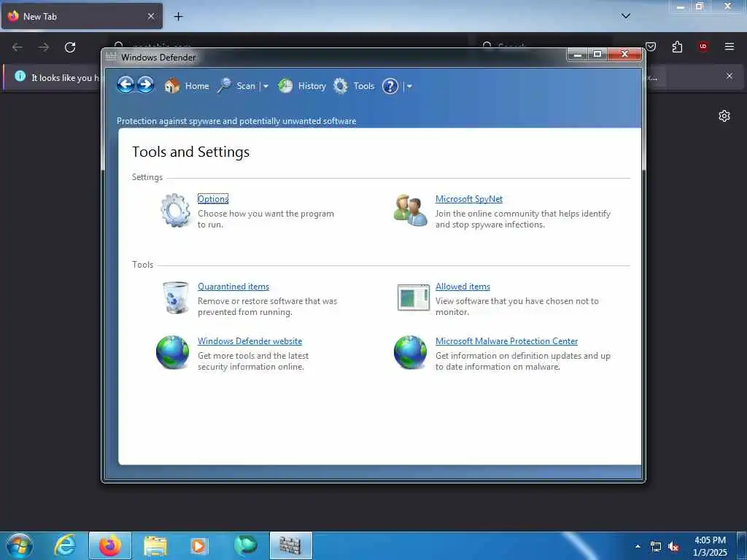Open the new tab page settings gear
This screenshot has height=560, width=747.
[724, 116]
